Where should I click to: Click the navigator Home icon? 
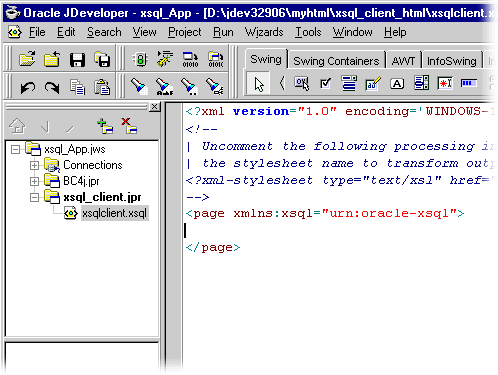[17, 126]
